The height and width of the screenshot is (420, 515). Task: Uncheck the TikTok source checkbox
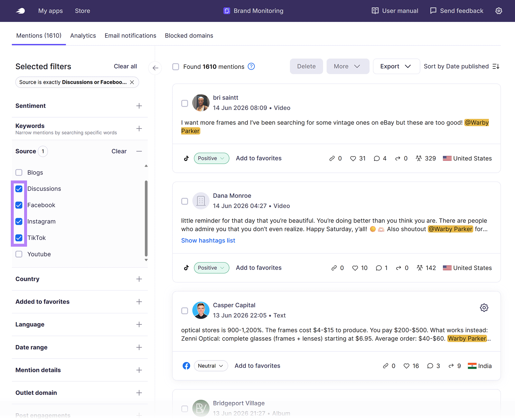19,238
